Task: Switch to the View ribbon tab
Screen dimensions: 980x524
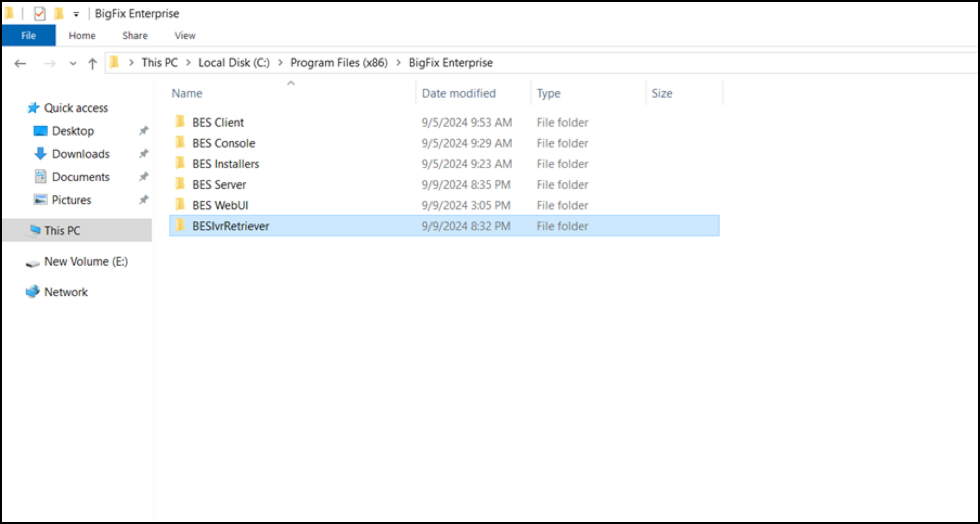Action: (185, 35)
